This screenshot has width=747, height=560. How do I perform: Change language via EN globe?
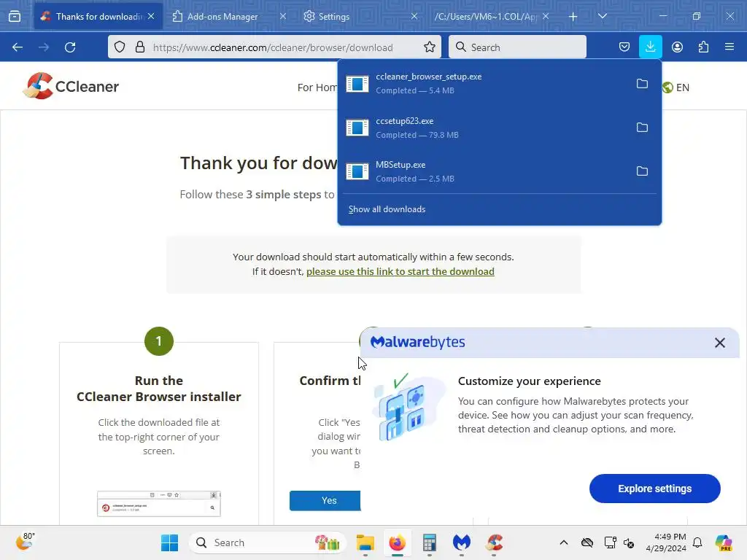pos(676,87)
